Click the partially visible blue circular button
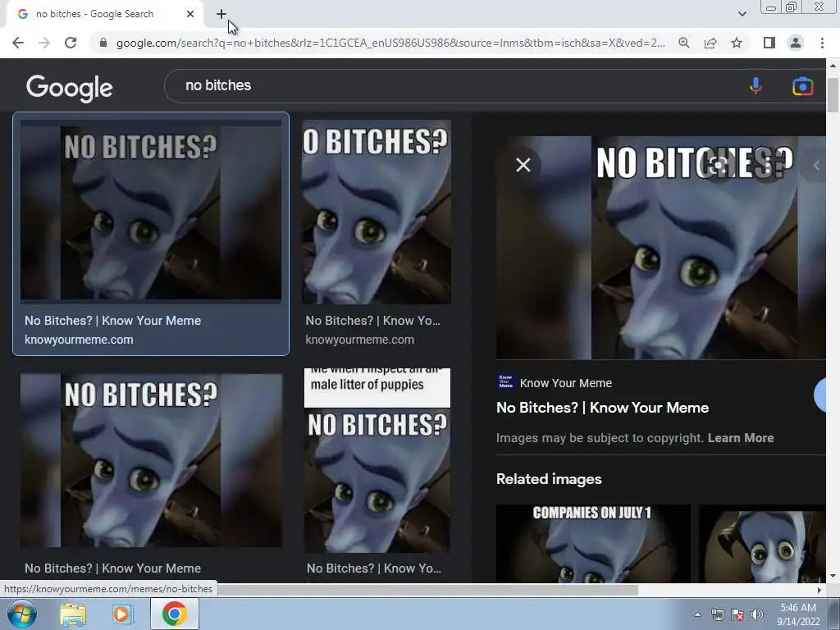This screenshot has height=630, width=840. (x=820, y=395)
